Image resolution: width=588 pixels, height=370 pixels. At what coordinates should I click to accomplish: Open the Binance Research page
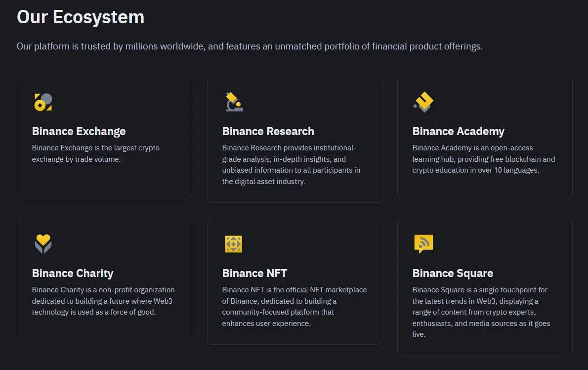(x=268, y=131)
